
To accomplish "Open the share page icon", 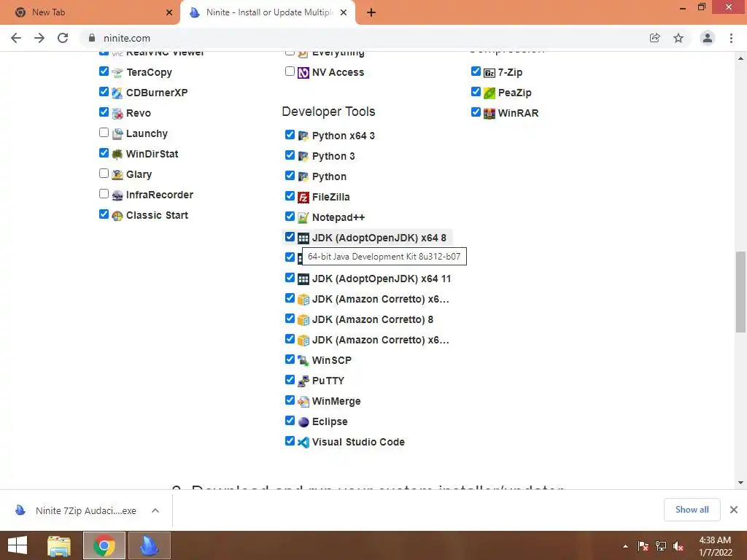I will (655, 38).
